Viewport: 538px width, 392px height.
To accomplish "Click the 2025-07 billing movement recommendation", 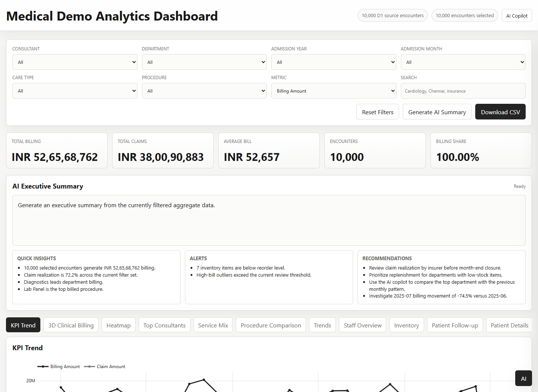I will (438, 296).
